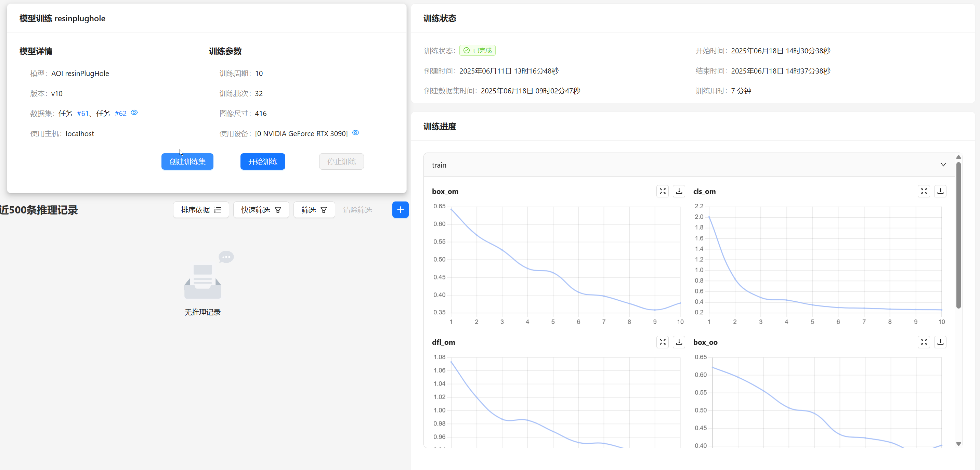Click the scroll-down arrow of the training progress panel
Screen dimensions: 980x470
(958, 444)
